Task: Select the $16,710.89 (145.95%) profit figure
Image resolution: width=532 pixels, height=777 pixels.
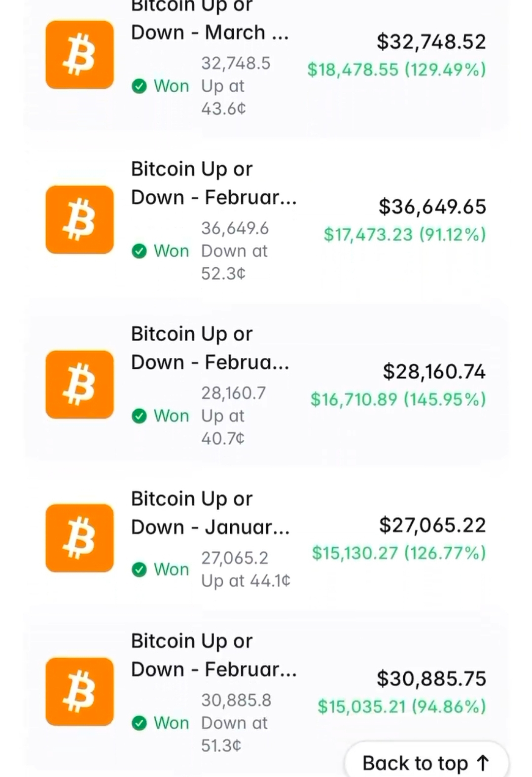Action: click(398, 399)
